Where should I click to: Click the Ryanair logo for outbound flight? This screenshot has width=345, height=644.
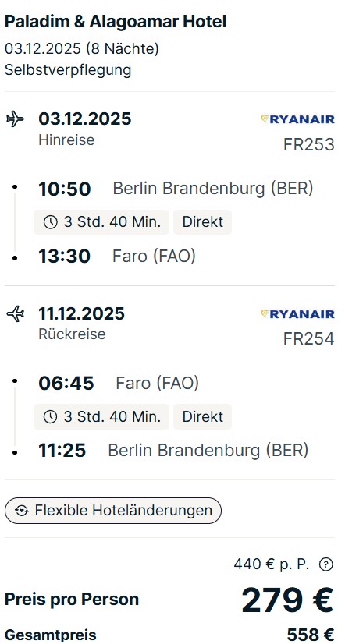(x=297, y=119)
